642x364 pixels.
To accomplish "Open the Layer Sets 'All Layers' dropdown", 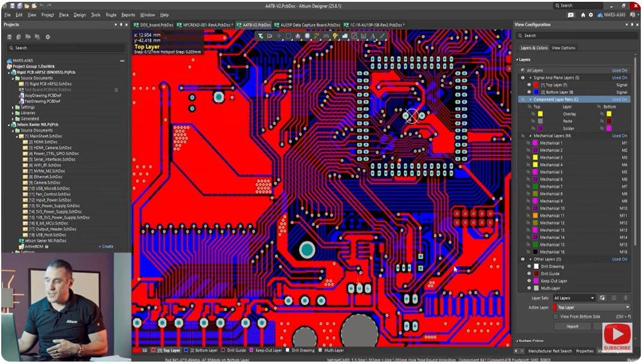I will tap(593, 297).
